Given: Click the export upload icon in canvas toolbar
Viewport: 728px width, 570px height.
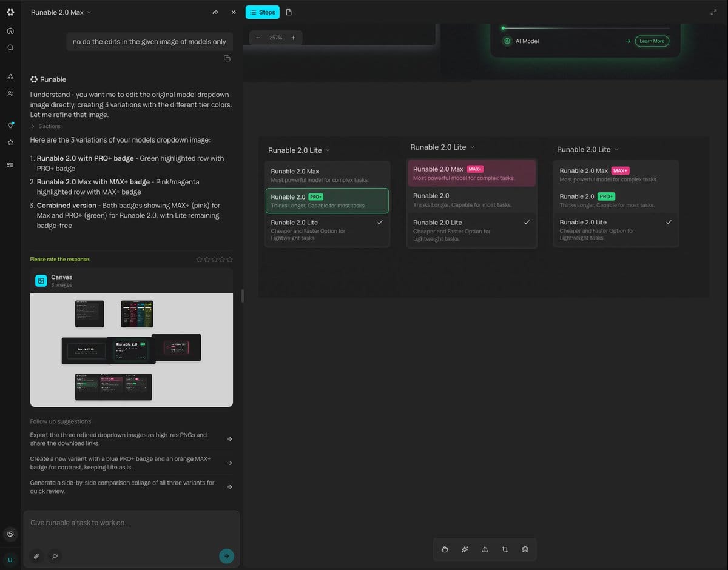Looking at the screenshot, I should 485,549.
